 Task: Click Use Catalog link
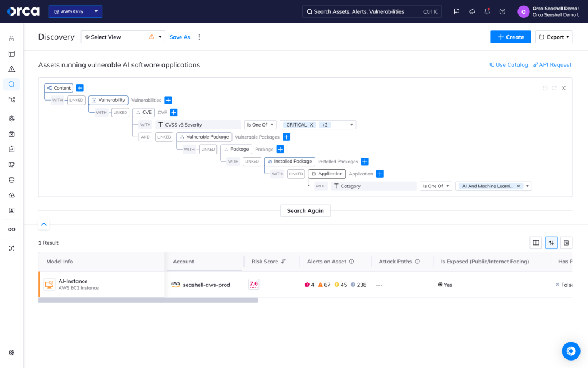tap(509, 64)
